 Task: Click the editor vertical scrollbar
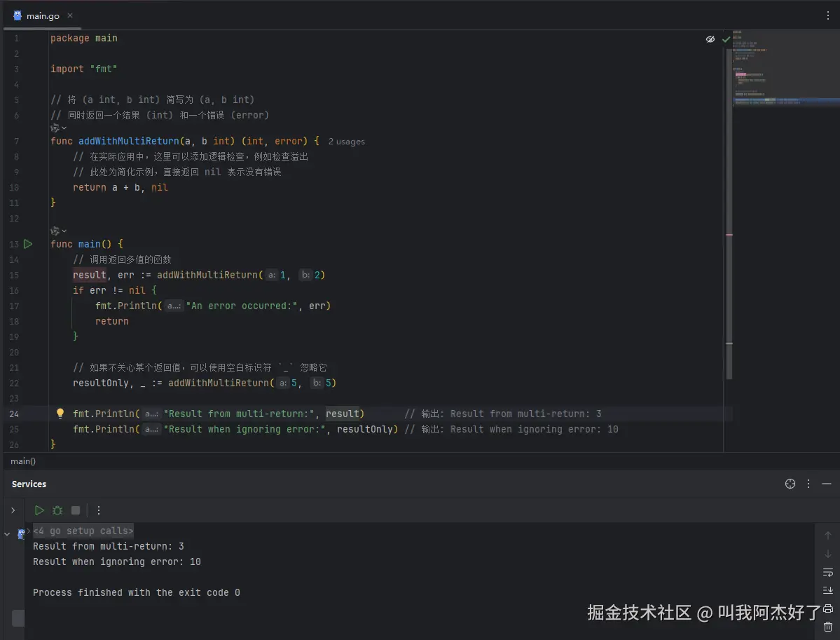pyautogui.click(x=729, y=215)
